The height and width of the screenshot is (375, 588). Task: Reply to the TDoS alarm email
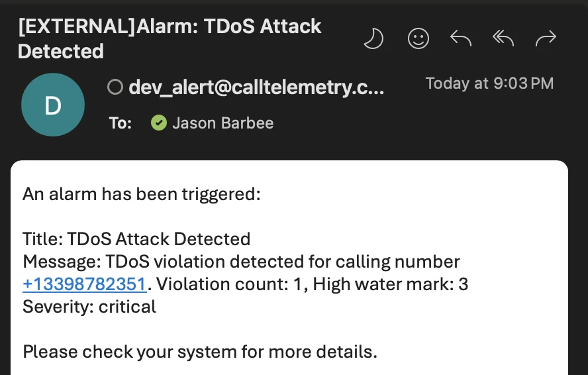click(x=461, y=39)
